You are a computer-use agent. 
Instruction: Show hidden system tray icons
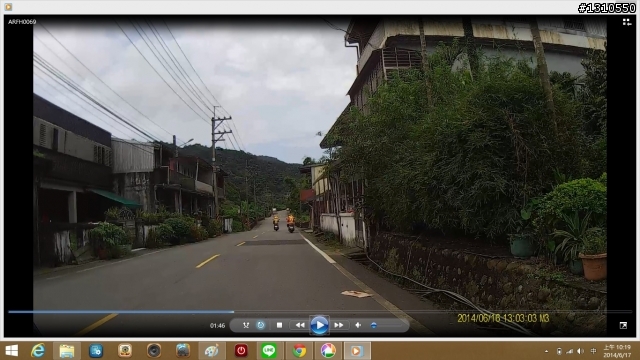coord(546,351)
